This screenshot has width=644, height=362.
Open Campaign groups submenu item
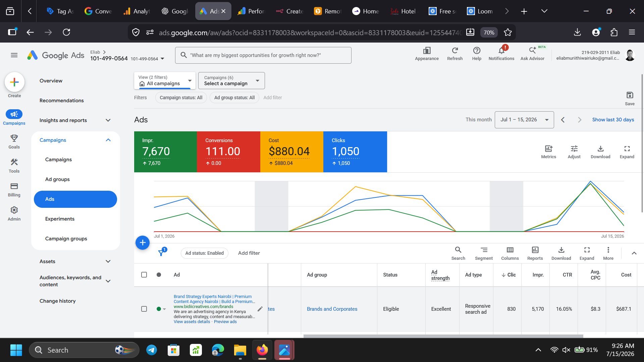(66, 239)
